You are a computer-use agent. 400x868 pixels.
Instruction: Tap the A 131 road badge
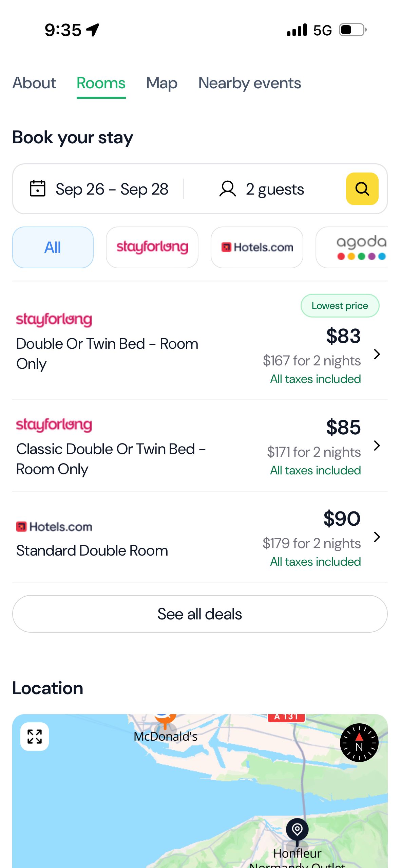[286, 717]
